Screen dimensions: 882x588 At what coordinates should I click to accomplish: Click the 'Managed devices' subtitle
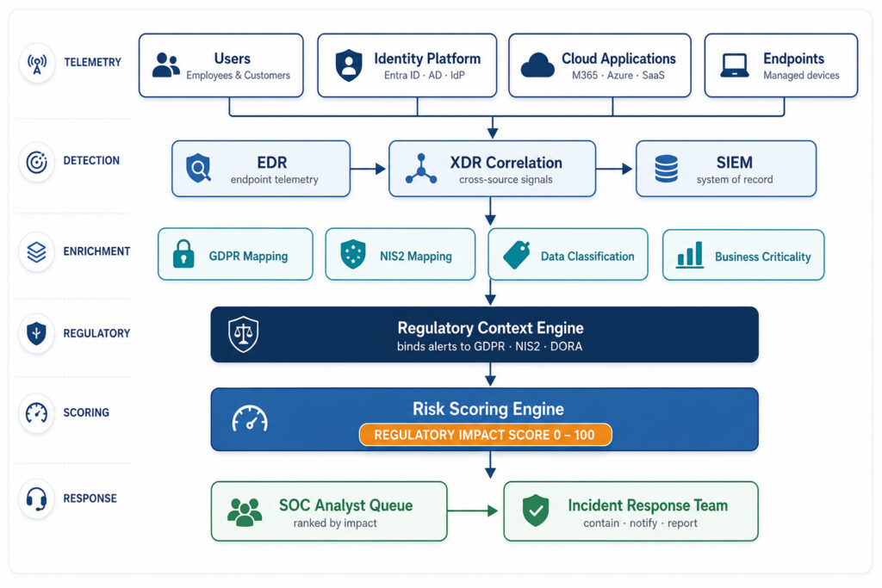[x=801, y=75]
